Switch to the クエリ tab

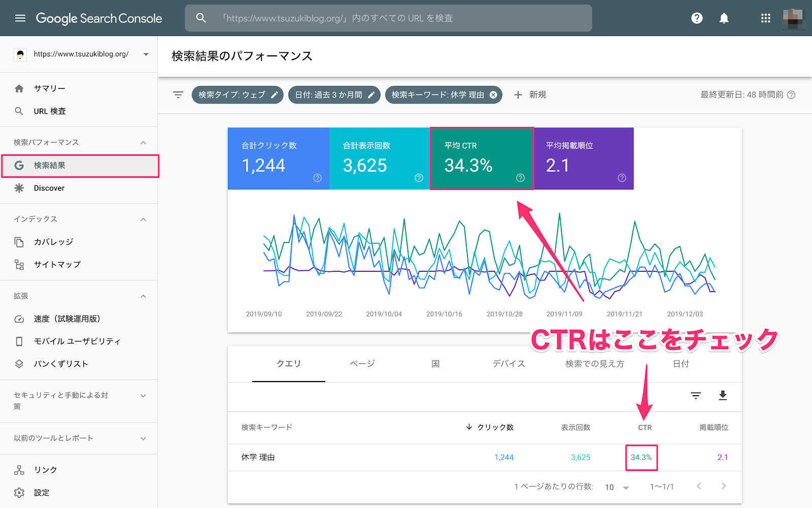point(289,364)
